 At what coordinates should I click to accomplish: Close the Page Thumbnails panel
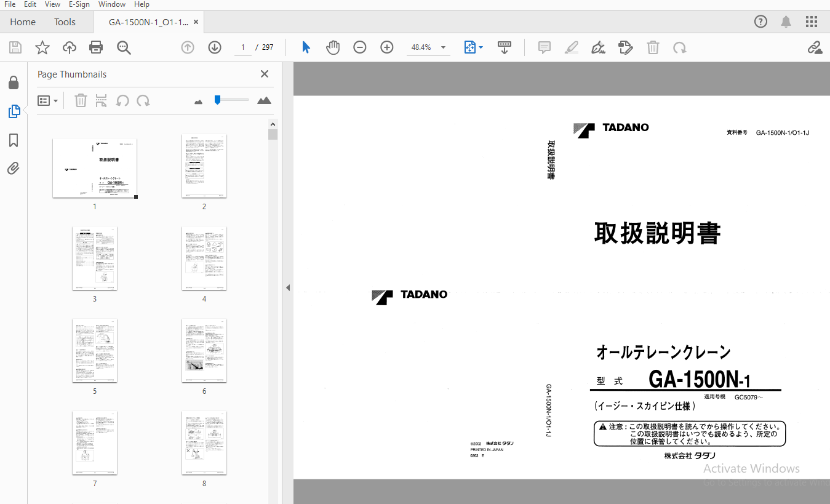pyautogui.click(x=265, y=74)
